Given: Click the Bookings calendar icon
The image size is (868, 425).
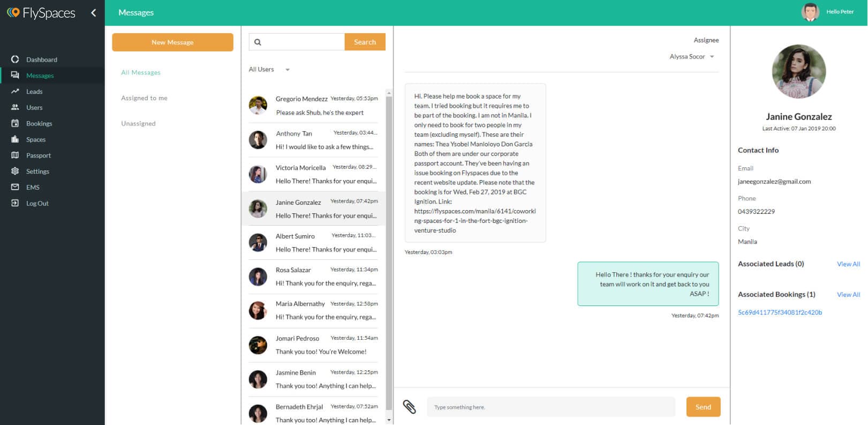Looking at the screenshot, I should [15, 123].
